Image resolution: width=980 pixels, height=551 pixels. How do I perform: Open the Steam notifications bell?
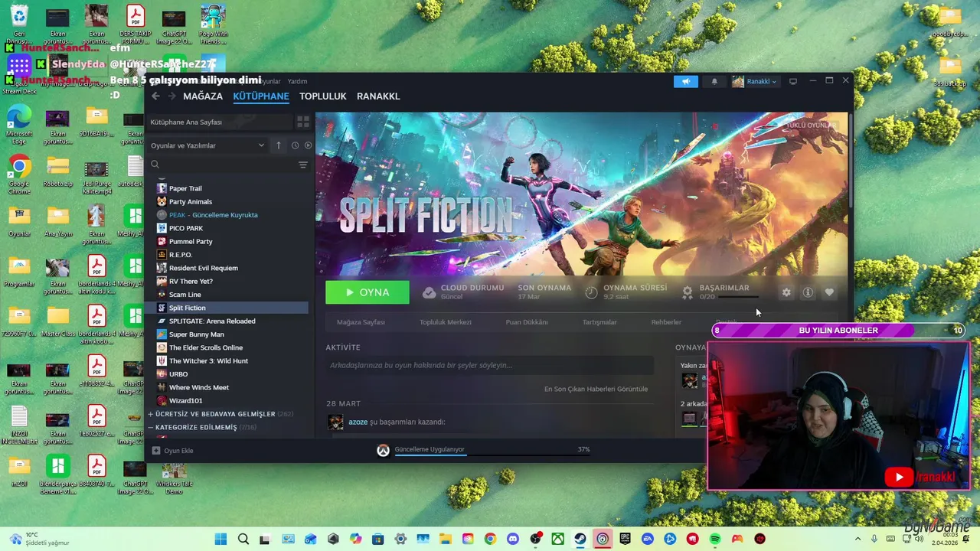(714, 82)
